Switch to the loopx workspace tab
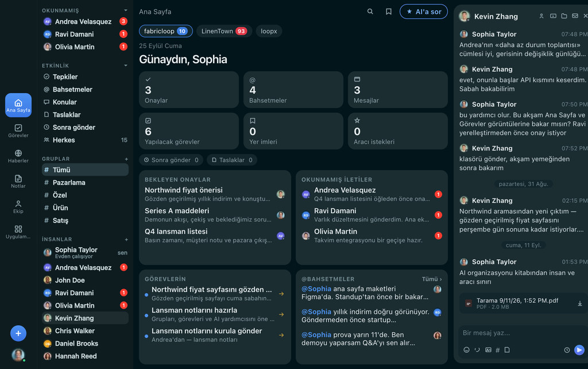 pyautogui.click(x=269, y=31)
